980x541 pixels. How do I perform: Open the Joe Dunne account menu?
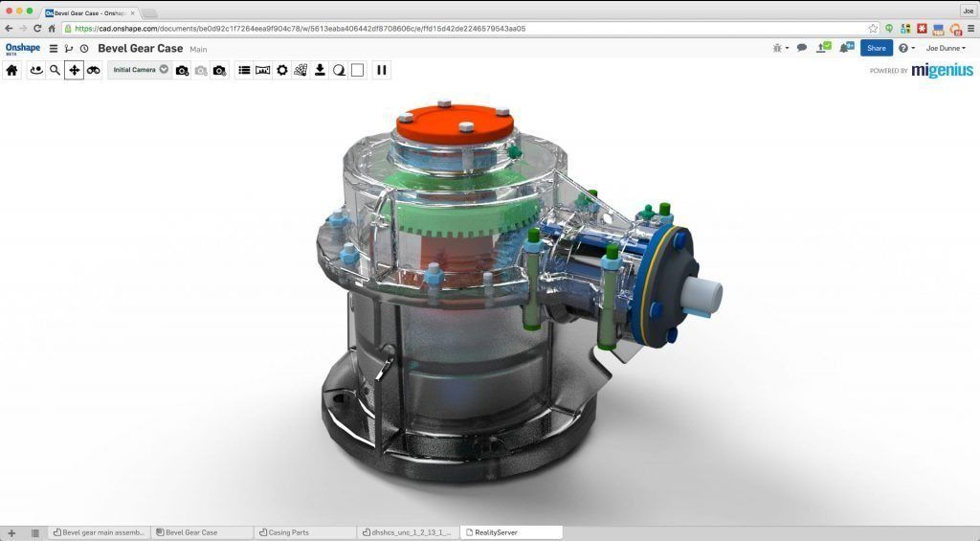[x=945, y=48]
